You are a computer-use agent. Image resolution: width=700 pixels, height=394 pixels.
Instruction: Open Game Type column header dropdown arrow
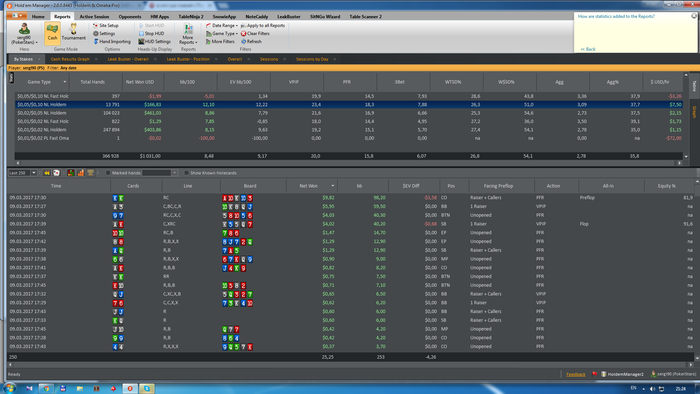point(65,82)
